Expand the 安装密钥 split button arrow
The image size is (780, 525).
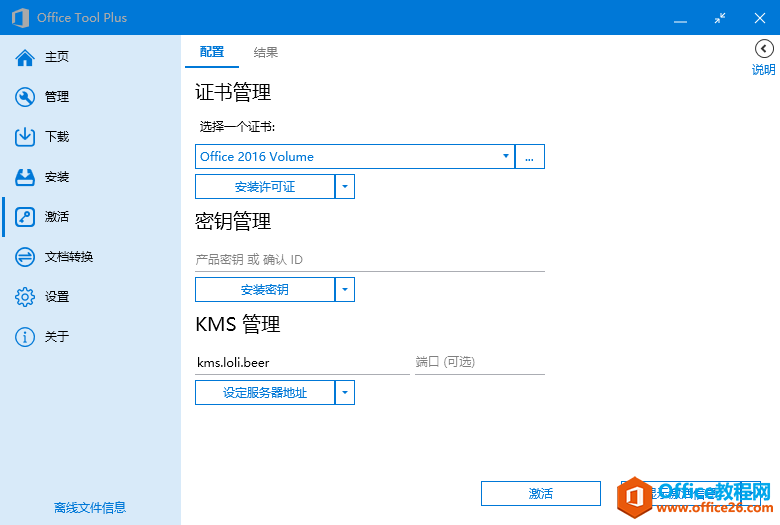click(x=345, y=290)
